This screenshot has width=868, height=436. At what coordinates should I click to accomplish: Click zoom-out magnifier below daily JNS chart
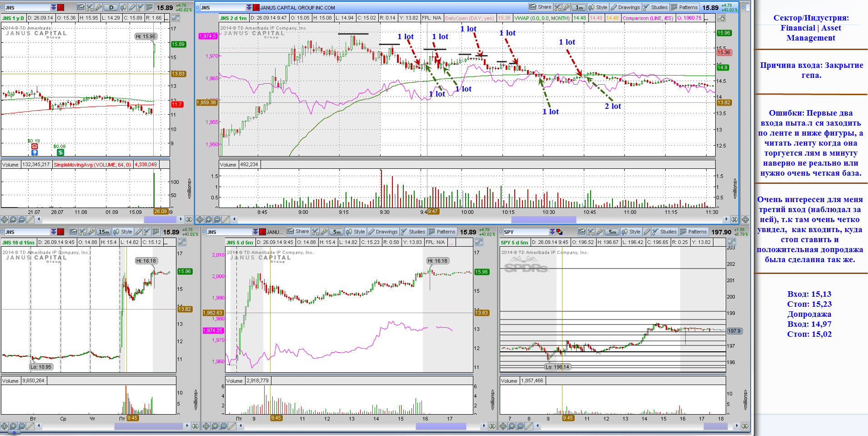[21, 219]
